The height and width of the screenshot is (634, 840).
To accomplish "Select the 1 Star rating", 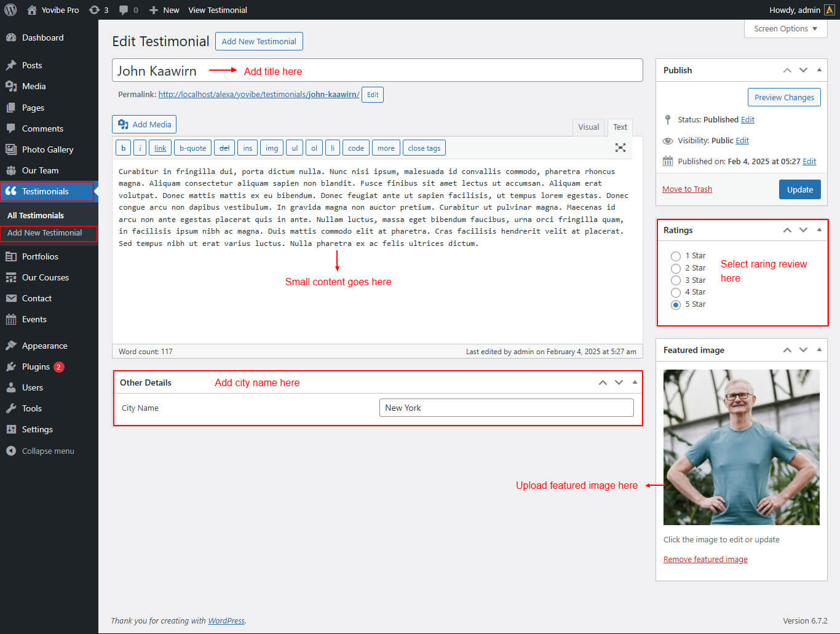I will [676, 256].
